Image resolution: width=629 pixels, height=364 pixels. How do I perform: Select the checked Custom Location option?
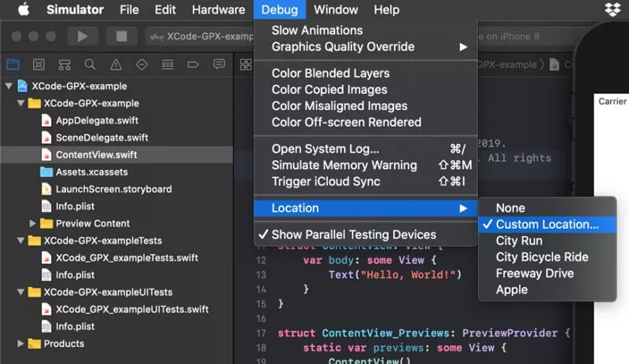point(546,224)
